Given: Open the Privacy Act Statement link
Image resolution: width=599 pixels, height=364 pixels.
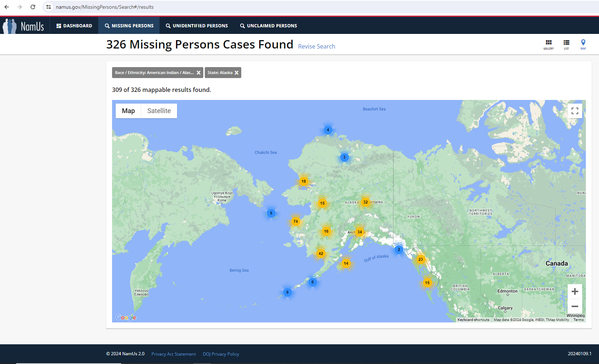Looking at the screenshot, I should (173, 354).
